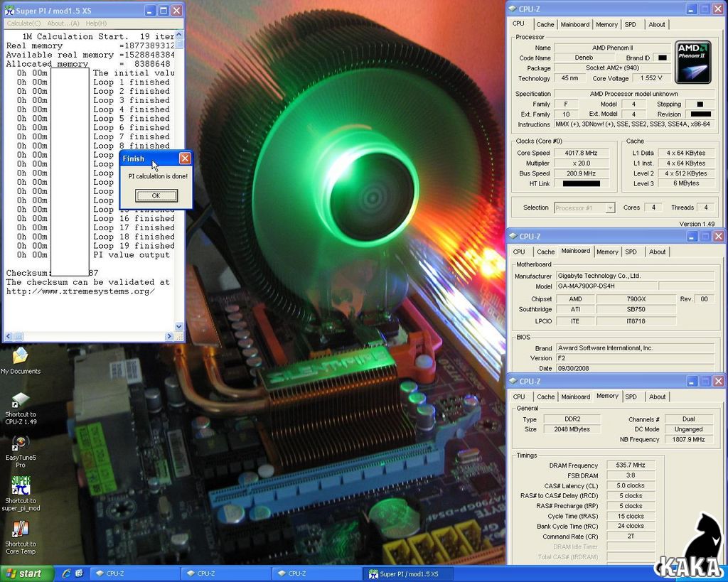728x582 pixels.
Task: Click the Chipset value 790GX
Action: (x=636, y=299)
